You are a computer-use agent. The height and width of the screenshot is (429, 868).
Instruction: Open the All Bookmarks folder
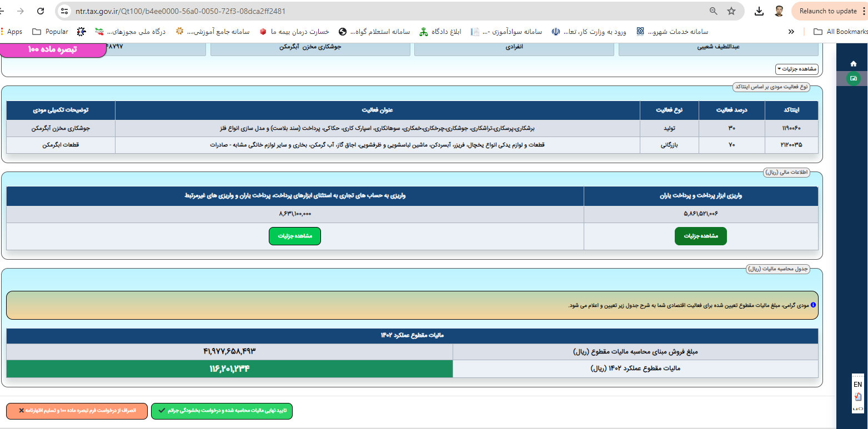[840, 32]
